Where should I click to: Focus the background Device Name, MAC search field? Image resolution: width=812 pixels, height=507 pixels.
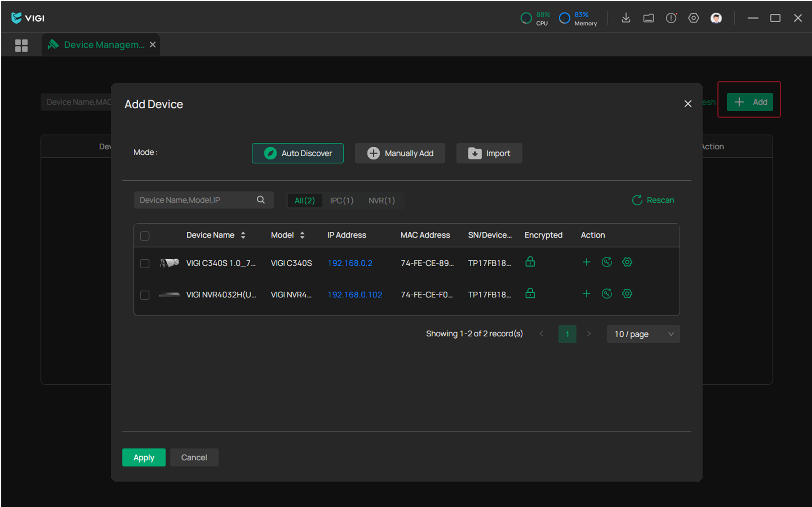76,102
